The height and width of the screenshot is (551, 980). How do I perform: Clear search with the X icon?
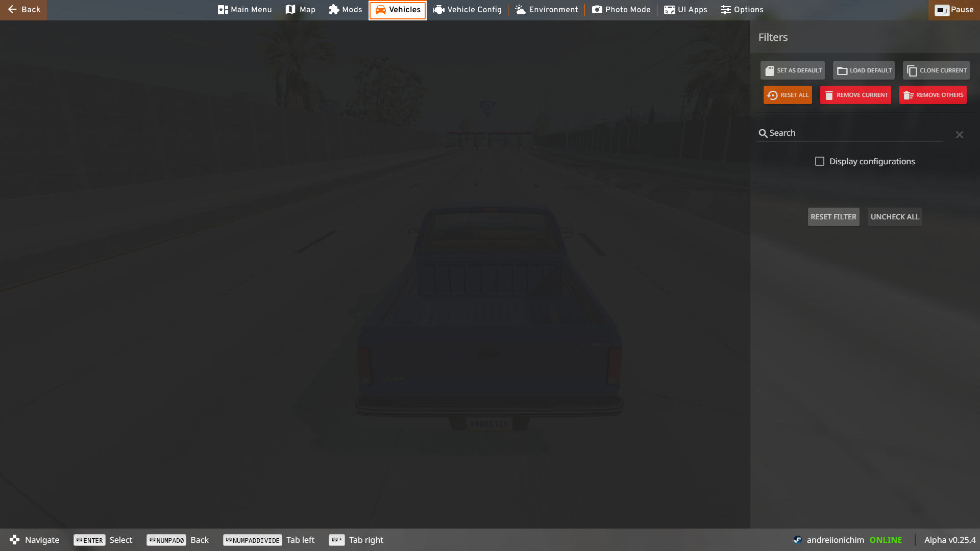[x=960, y=135]
